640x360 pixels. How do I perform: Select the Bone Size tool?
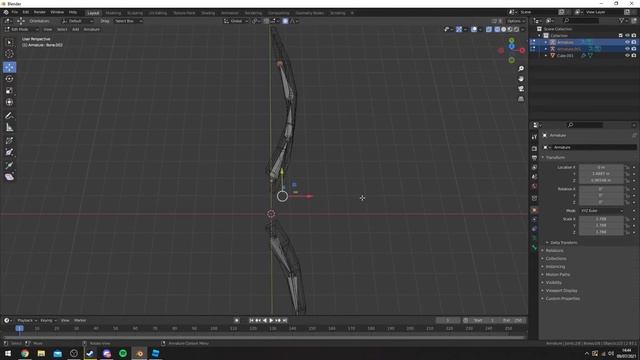point(9,153)
